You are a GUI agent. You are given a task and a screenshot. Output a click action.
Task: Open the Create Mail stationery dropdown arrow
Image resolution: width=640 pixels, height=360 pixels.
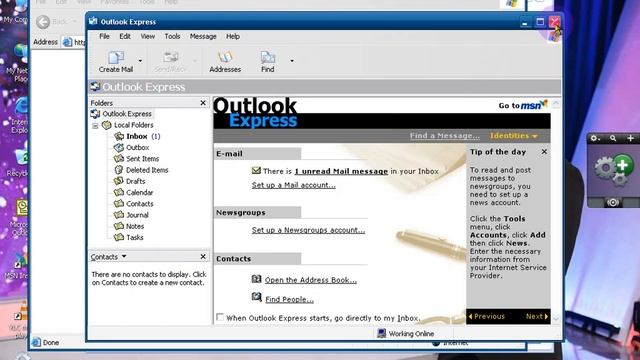[140, 61]
